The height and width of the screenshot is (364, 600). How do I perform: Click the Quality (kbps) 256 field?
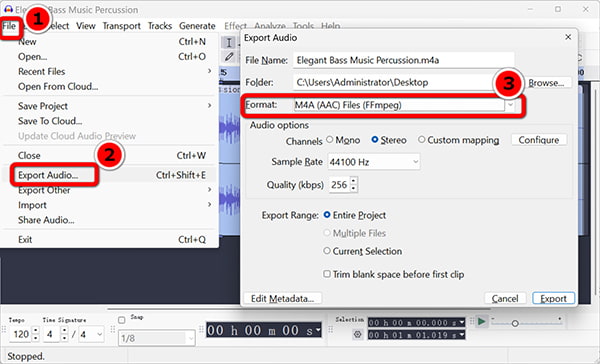tap(339, 185)
